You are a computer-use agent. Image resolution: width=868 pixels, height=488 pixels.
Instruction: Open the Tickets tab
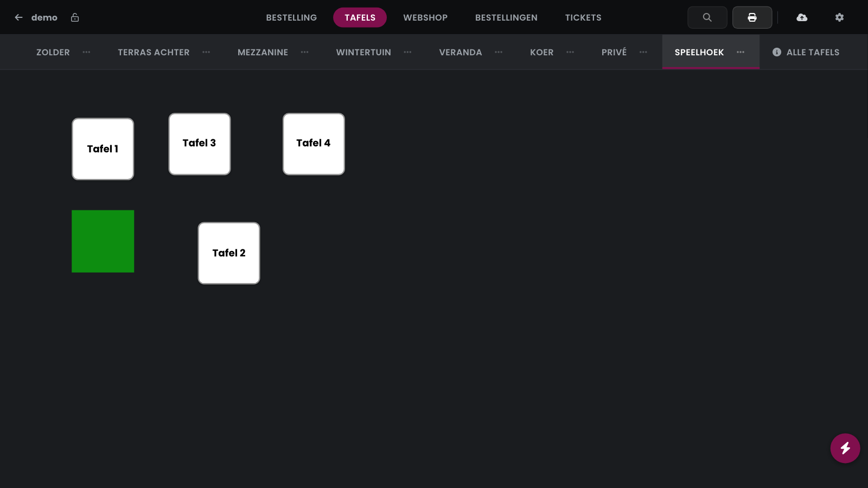[583, 17]
